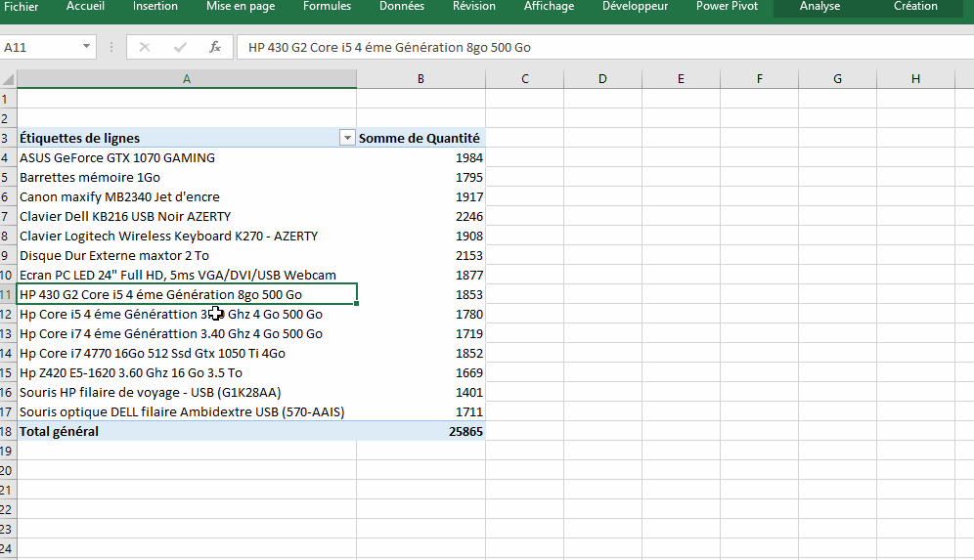Select row 3 header
The width and height of the screenshot is (974, 560).
coord(8,138)
